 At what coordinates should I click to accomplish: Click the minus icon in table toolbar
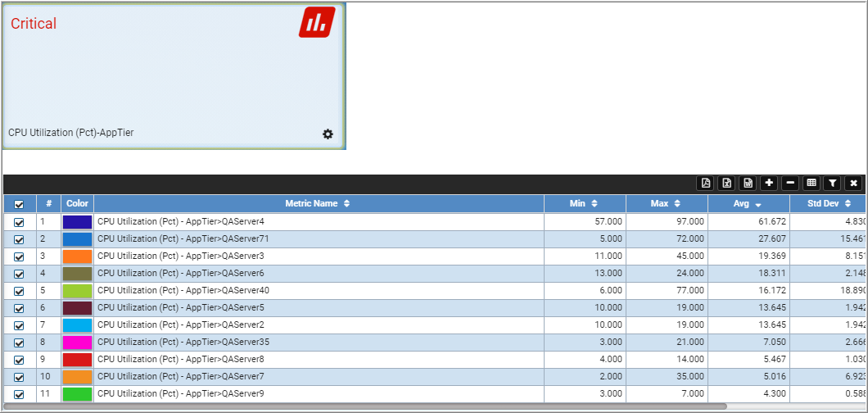[790, 183]
